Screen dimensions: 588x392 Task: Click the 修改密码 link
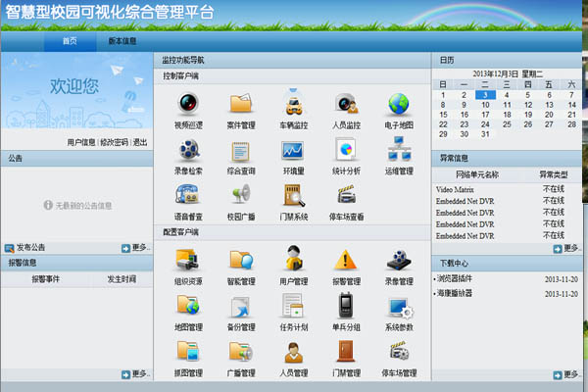coord(114,142)
